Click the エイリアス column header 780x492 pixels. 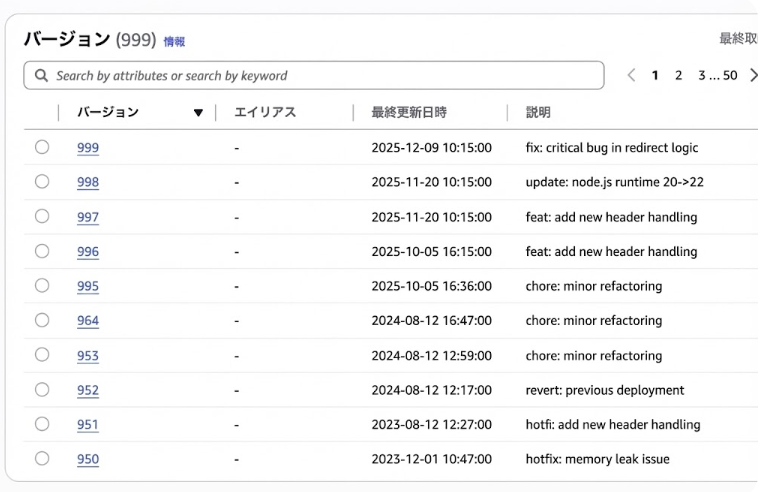pyautogui.click(x=265, y=113)
